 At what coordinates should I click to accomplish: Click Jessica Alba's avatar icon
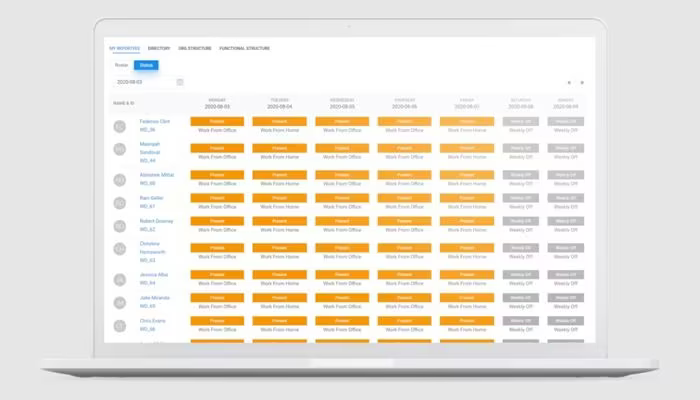pos(120,279)
